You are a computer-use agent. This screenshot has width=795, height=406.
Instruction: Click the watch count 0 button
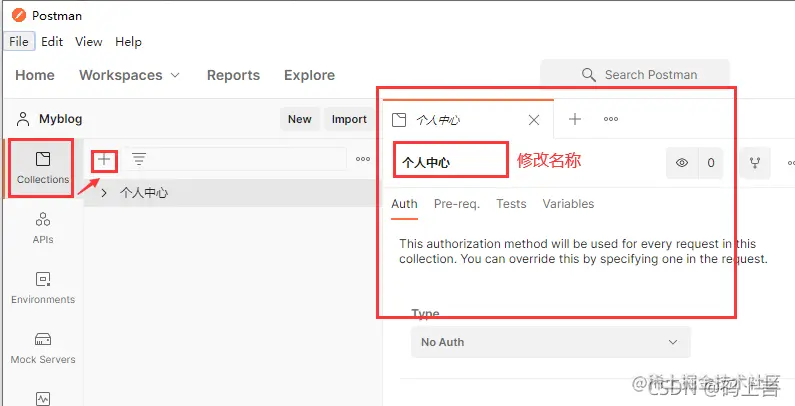click(711, 163)
